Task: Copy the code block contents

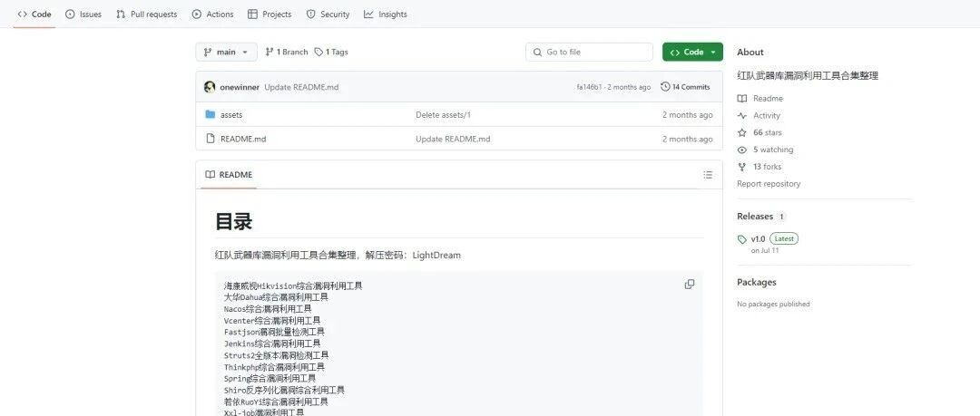Action: (690, 285)
